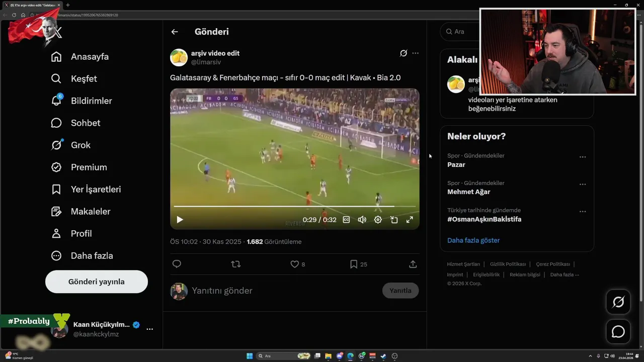Click the Grok icon on the post header
The height and width of the screenshot is (362, 644).
click(404, 53)
